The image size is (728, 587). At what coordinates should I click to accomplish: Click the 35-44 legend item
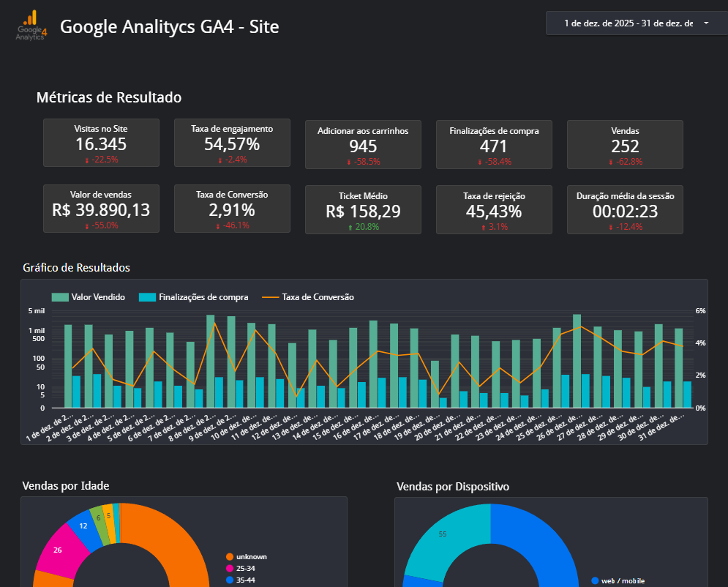(241, 580)
